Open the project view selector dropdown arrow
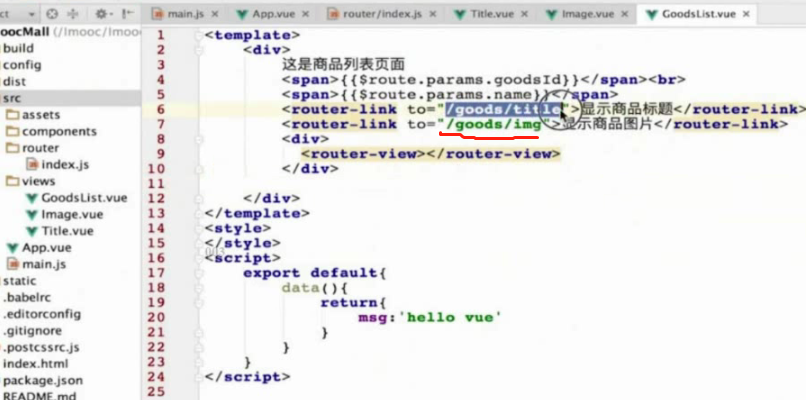 coord(32,14)
